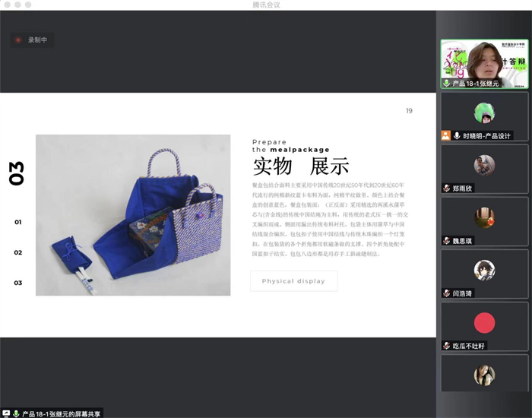Click muted microphone icon beside 吃瓜不吐籽

(x=446, y=346)
